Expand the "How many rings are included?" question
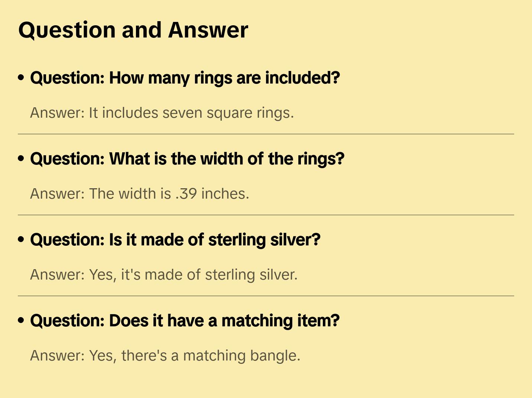The image size is (532, 398). 185,78
